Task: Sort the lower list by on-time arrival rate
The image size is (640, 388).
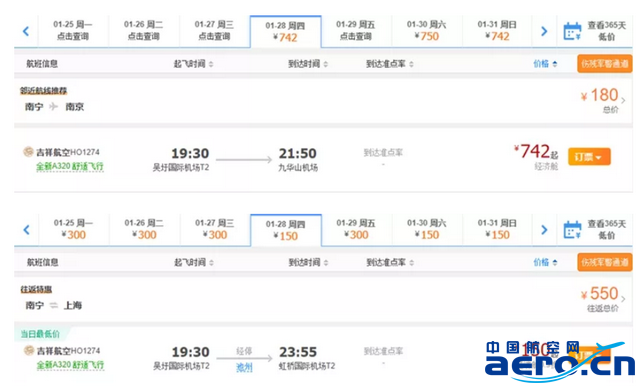Action: point(390,262)
